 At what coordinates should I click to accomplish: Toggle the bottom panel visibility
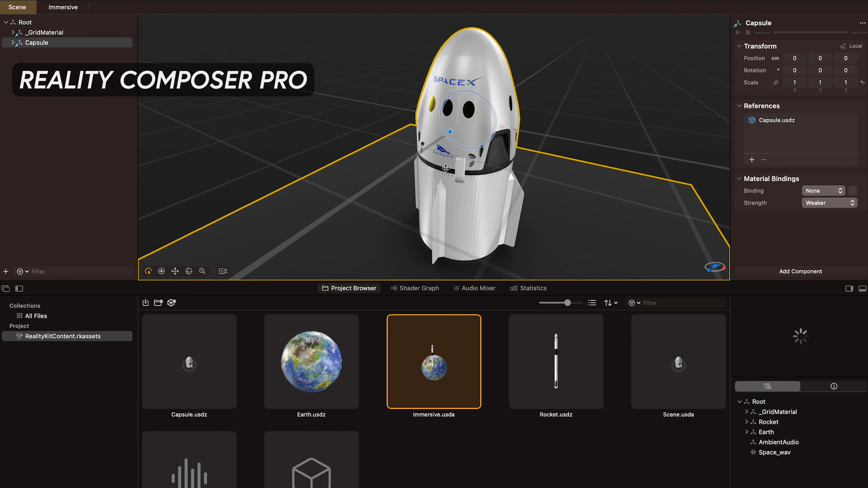pos(862,288)
